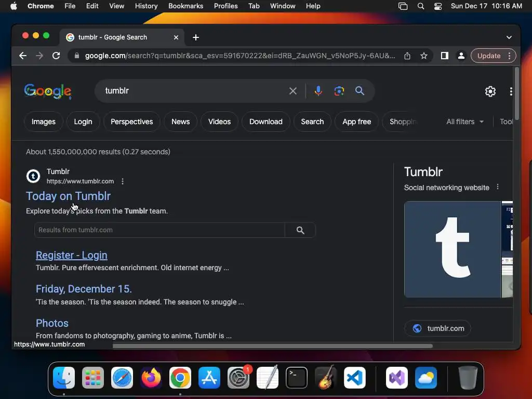Open the Trash in the Dock
The height and width of the screenshot is (399, 532).
[x=468, y=378]
